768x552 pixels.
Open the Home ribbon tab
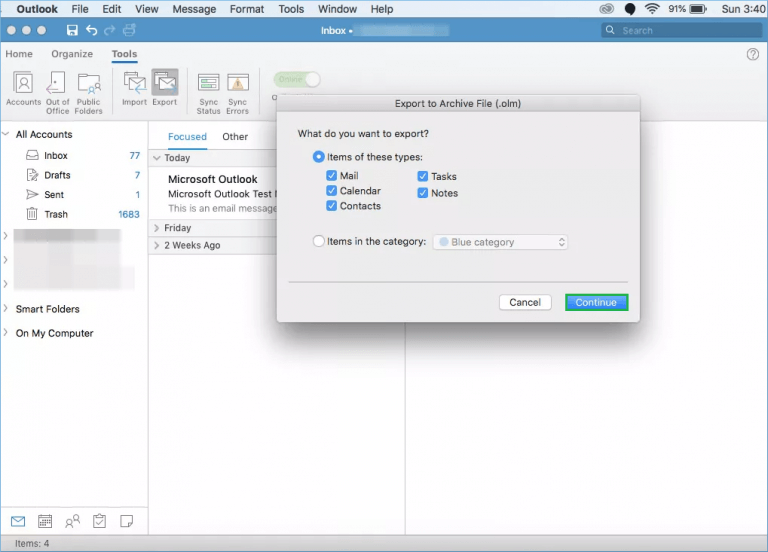pyautogui.click(x=19, y=54)
